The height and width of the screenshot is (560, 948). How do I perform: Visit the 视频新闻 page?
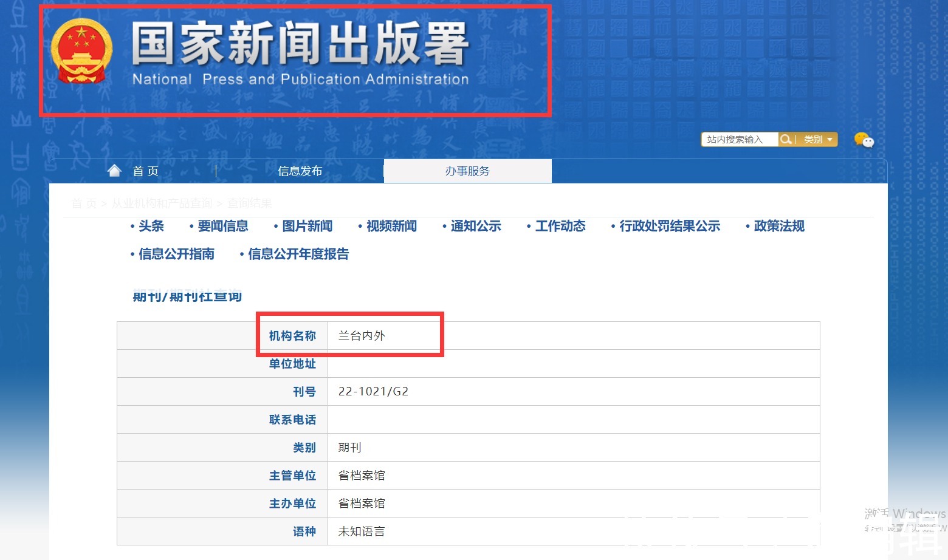click(x=391, y=227)
